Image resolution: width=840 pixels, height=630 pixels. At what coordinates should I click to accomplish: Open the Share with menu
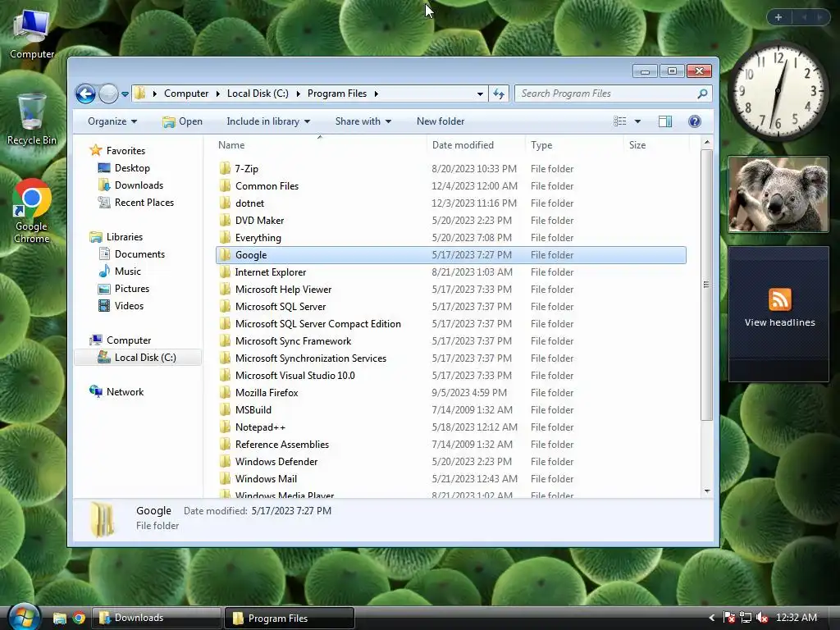(x=363, y=121)
